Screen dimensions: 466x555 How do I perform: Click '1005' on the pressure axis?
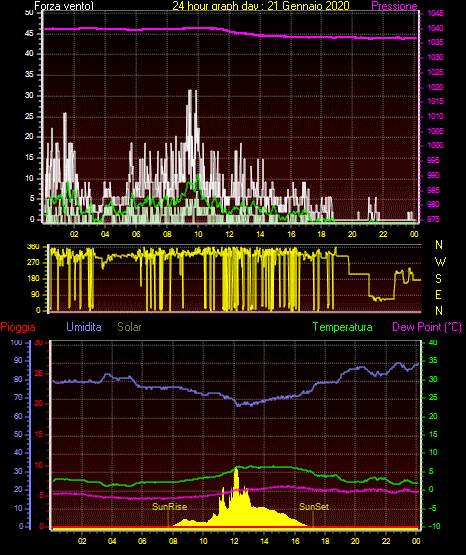[x=435, y=131]
